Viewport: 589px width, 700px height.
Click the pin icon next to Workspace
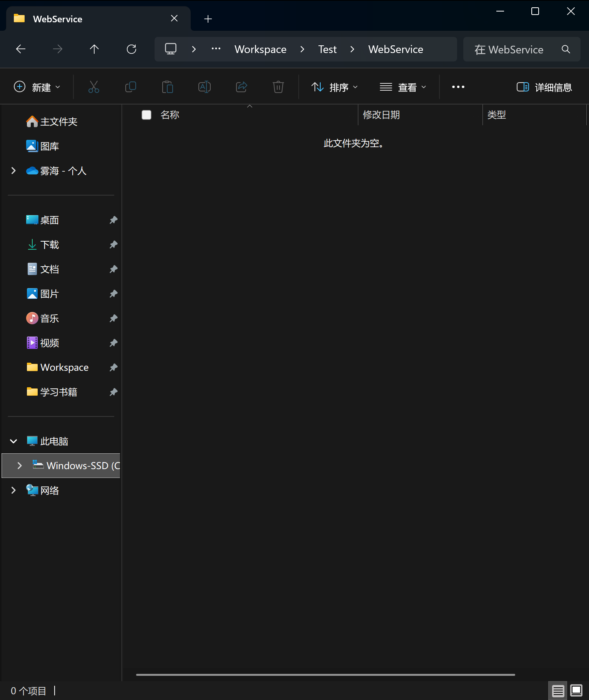[113, 368]
